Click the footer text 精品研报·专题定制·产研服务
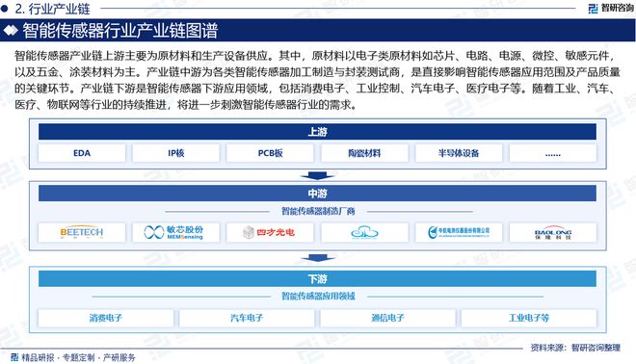Screen dimensions: 636x364 (x=78, y=357)
